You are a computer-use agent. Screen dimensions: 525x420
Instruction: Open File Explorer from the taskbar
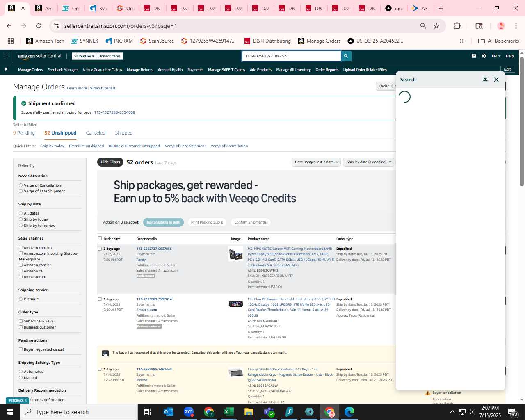click(x=249, y=412)
